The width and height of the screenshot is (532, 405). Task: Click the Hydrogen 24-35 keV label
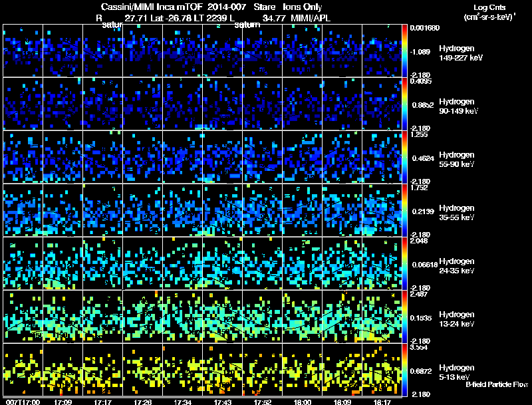pos(457,266)
